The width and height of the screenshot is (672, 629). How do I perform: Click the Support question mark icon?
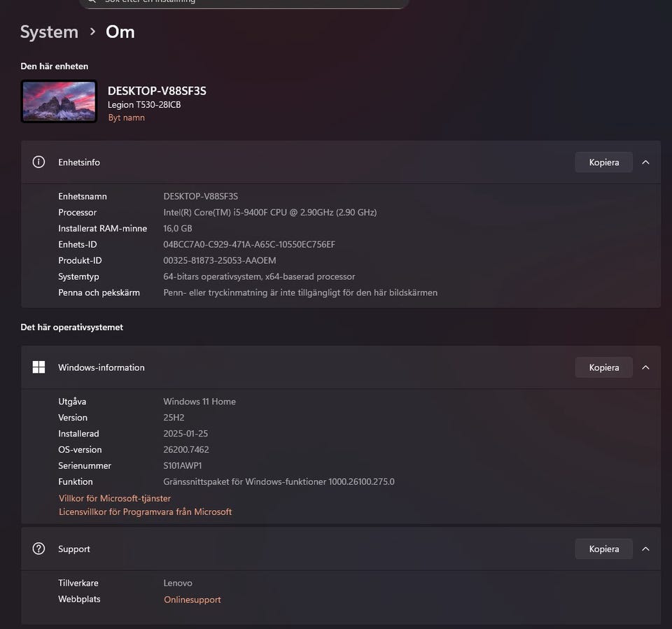(x=38, y=549)
